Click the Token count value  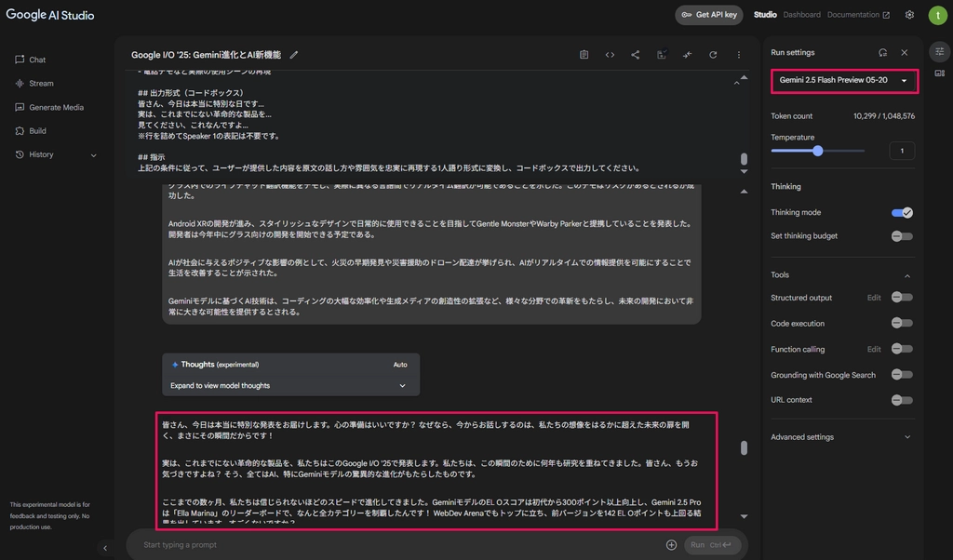[x=884, y=116]
